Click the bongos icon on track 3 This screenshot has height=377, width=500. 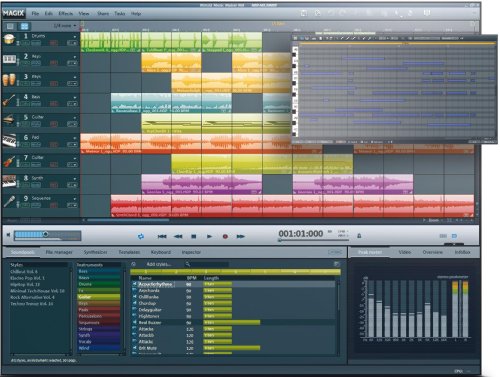[x=9, y=80]
